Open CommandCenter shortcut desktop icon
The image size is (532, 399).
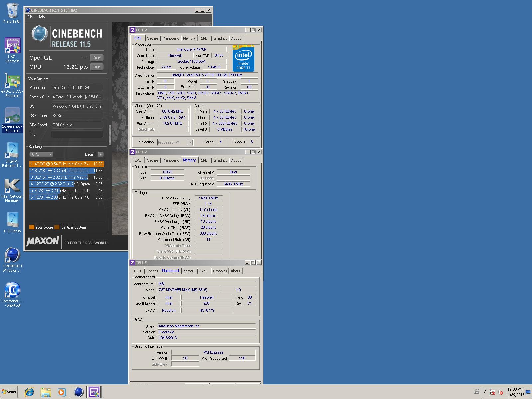(x=12, y=295)
